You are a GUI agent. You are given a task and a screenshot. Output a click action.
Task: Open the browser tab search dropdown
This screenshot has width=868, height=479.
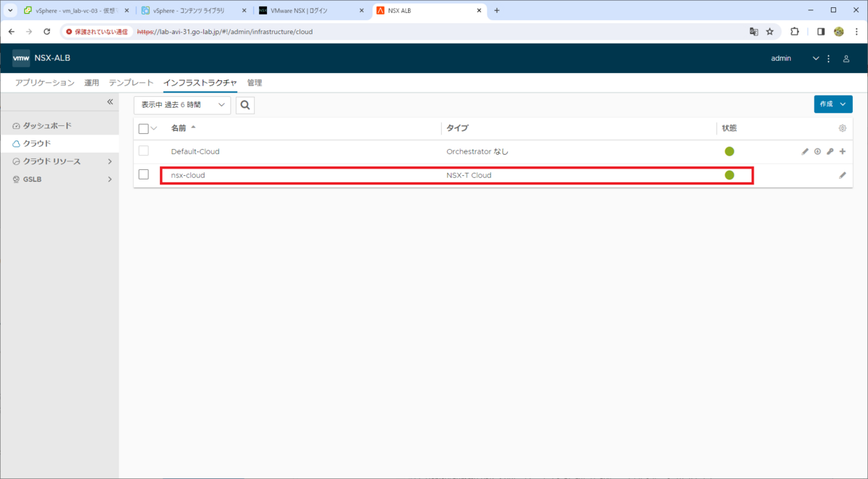pos(11,10)
